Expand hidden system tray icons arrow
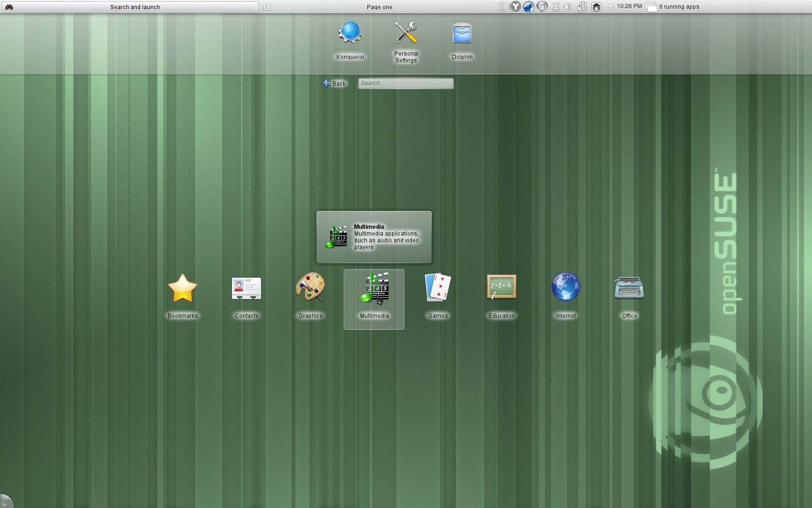The image size is (812, 508). [610, 7]
